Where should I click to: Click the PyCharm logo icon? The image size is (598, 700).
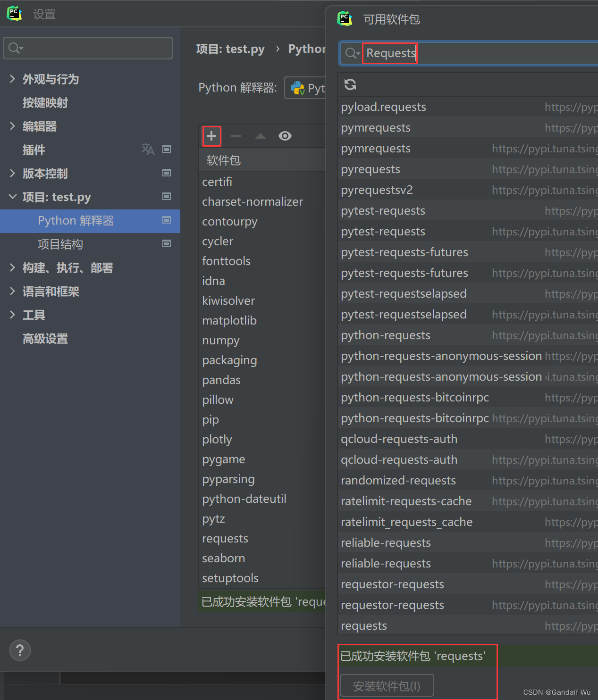(14, 13)
